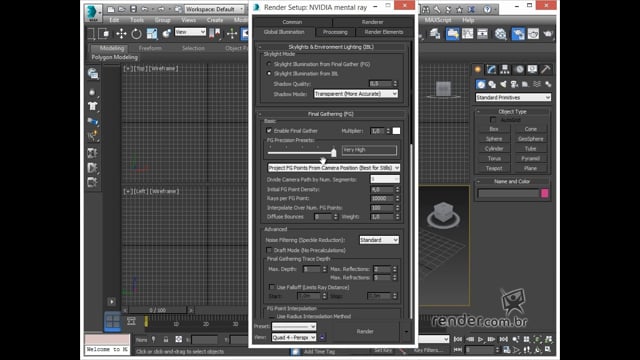The width and height of the screenshot is (640, 360).
Task: Click the Teapot object type button
Action: [494, 168]
